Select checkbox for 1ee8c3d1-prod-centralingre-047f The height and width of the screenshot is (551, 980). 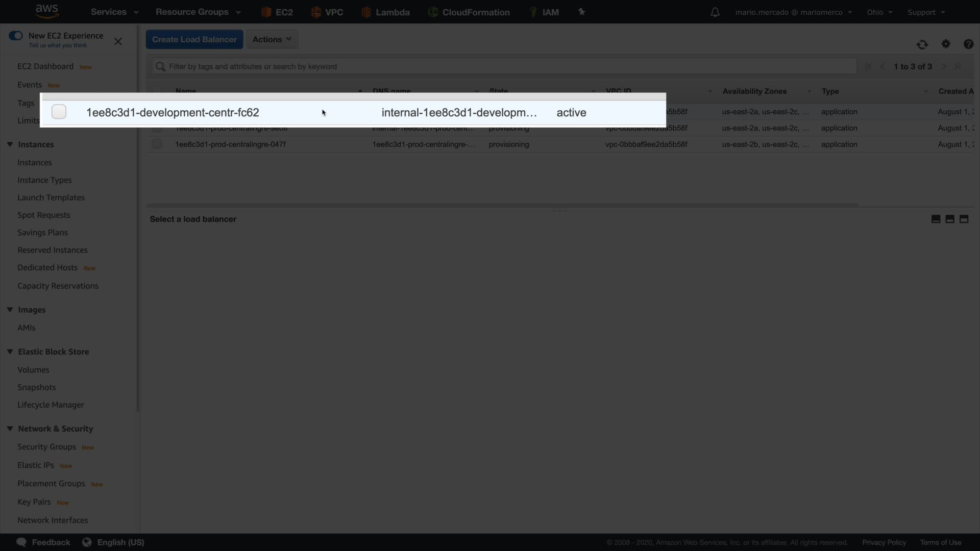click(x=157, y=144)
